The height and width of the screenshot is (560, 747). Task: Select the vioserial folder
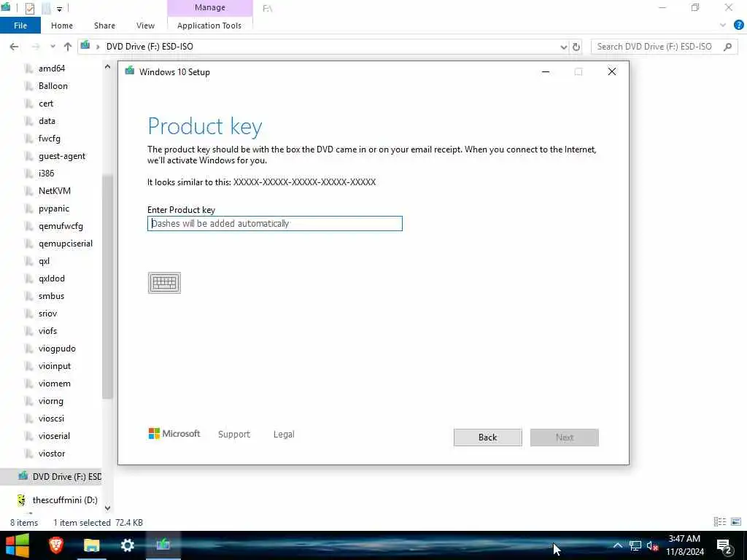point(54,436)
